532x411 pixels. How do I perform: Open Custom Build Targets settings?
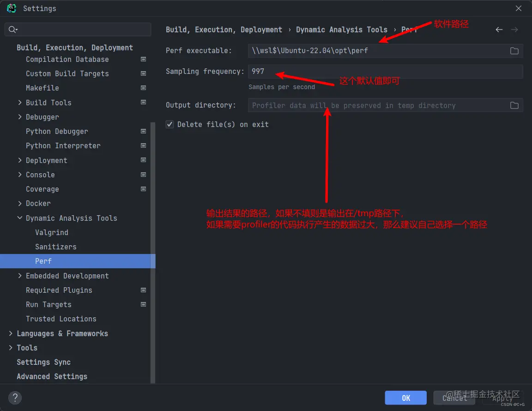(67, 73)
